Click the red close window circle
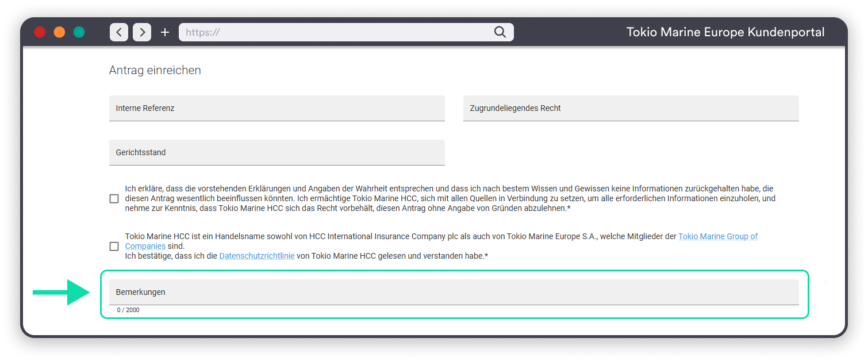The width and height of the screenshot is (868, 361). pyautogui.click(x=40, y=32)
